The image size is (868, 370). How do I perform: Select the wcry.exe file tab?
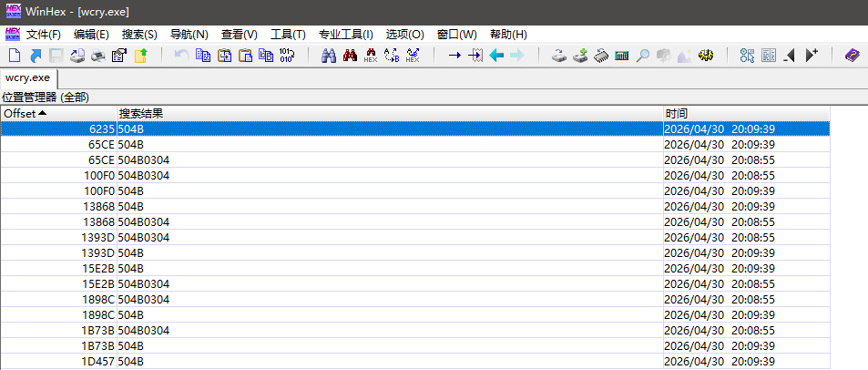27,77
